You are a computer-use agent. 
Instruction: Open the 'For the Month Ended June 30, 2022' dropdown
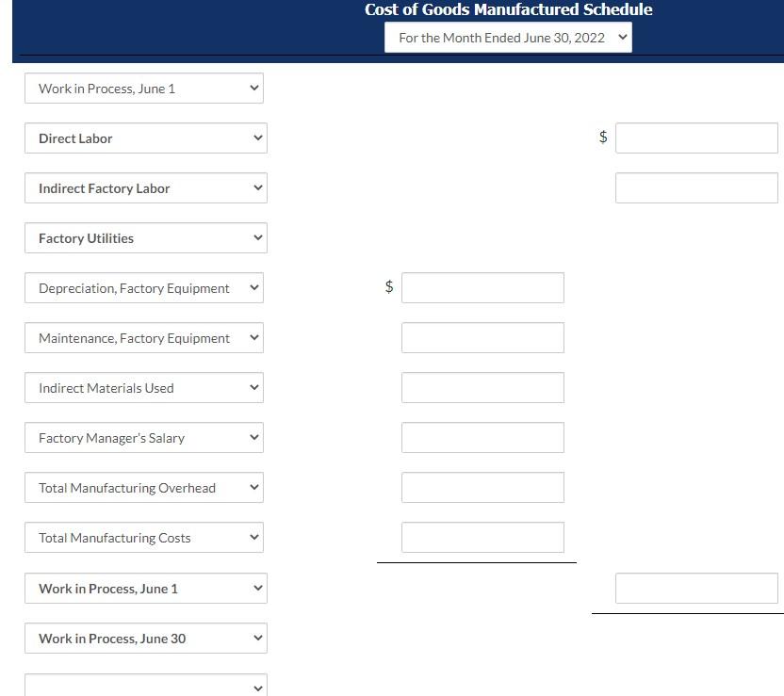[508, 37]
